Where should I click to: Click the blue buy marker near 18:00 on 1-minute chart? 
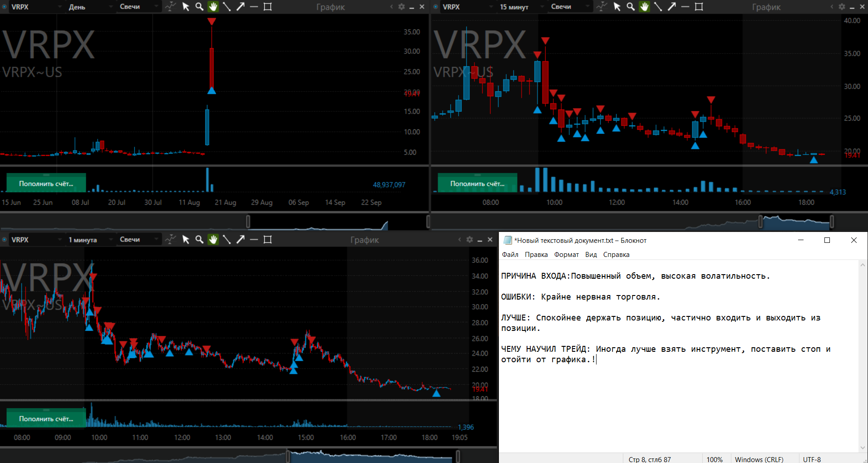436,394
